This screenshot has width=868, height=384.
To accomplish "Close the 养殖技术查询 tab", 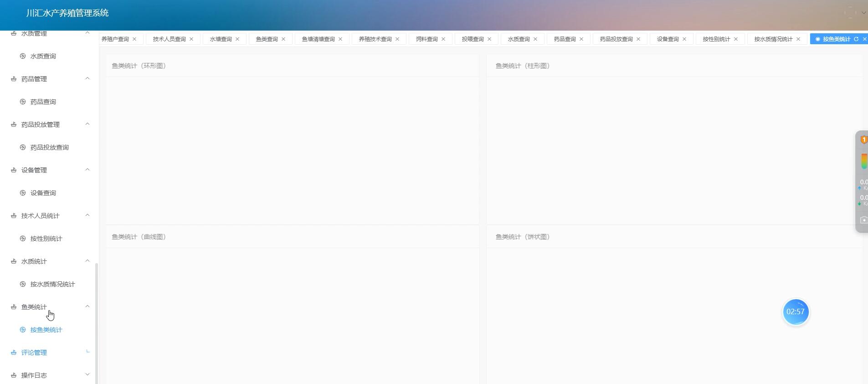I will coord(397,39).
